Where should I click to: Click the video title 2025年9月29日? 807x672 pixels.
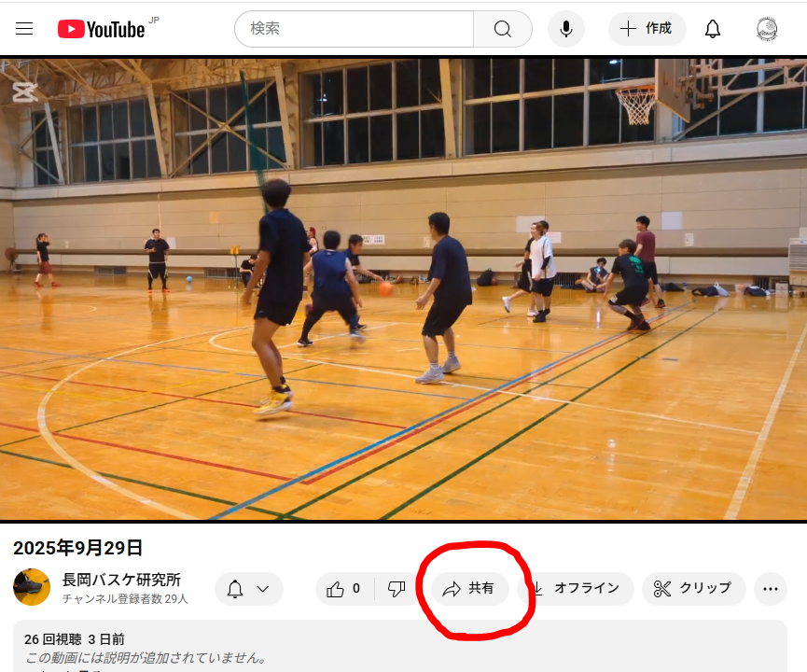coord(78,548)
